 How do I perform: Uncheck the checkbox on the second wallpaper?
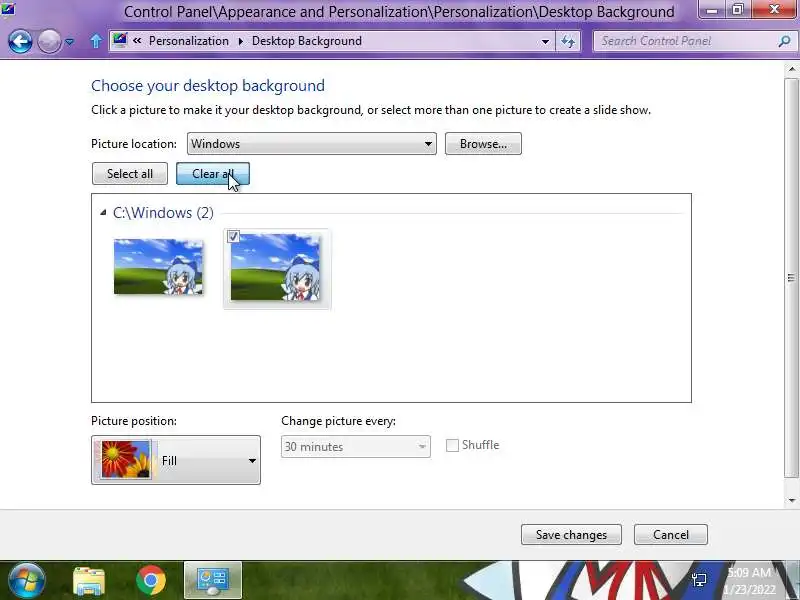point(233,236)
